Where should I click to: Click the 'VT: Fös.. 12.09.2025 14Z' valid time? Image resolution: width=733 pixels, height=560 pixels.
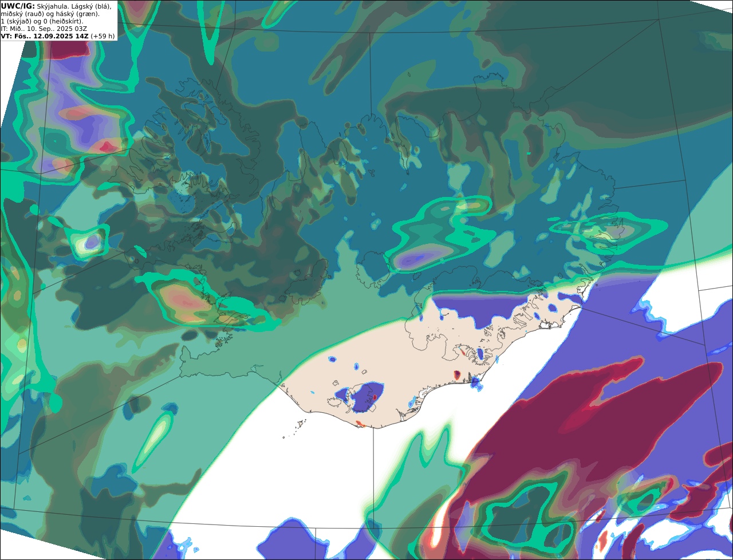click(45, 36)
